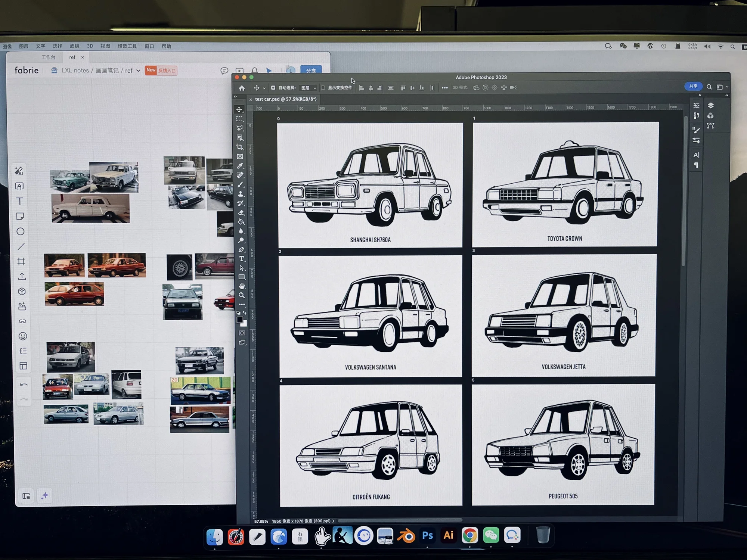
Task: Uncheck the 自动选择 auto-select checkbox
Action: pyautogui.click(x=273, y=88)
